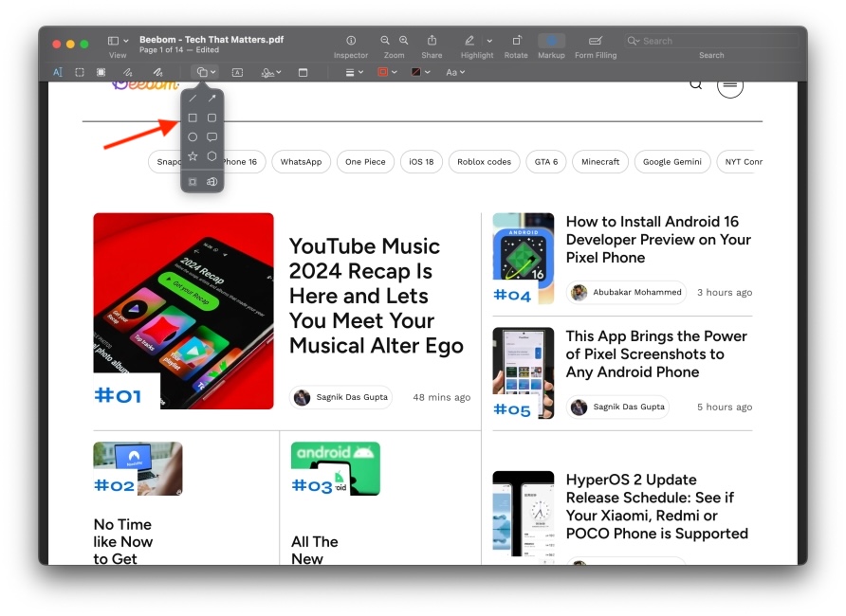Click the '3 hours ago' timestamp
The image size is (846, 616).
(725, 293)
